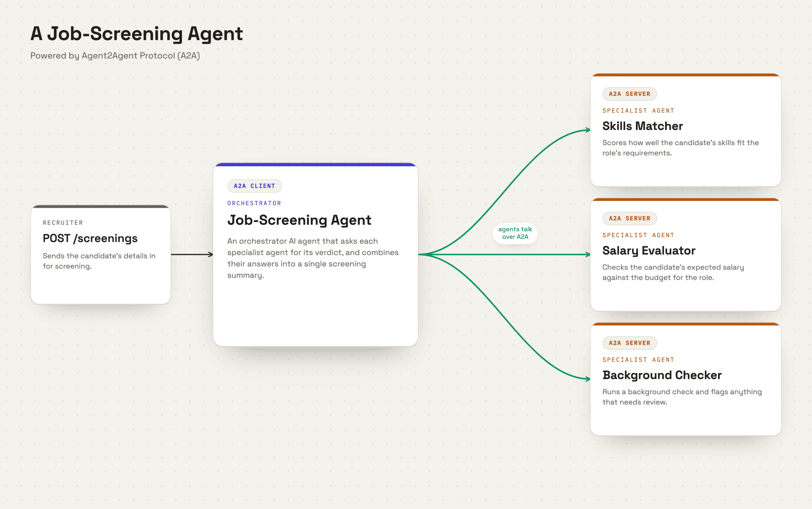This screenshot has height=509, width=812.
Task: Click the orchestrator AI agent description paragraph
Action: 313,258
